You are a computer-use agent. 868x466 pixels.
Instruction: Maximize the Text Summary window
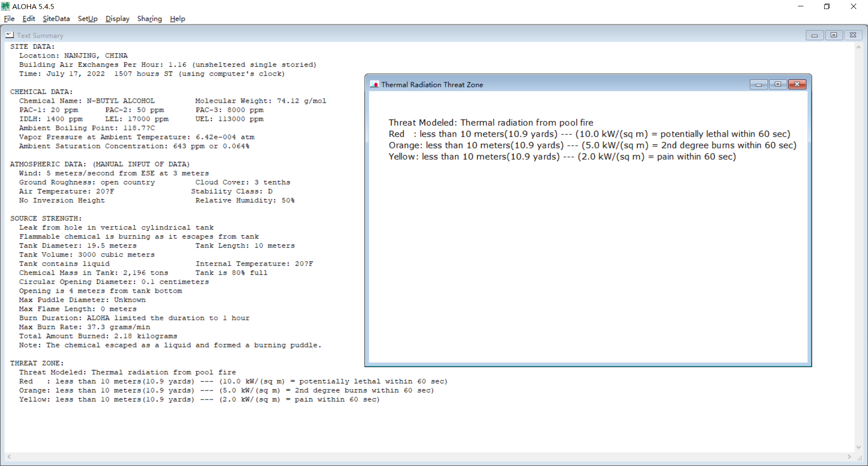click(x=834, y=35)
